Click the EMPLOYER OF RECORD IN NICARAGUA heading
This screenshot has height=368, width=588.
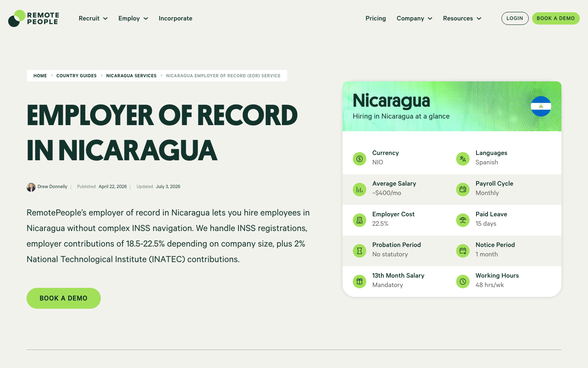coord(162,133)
